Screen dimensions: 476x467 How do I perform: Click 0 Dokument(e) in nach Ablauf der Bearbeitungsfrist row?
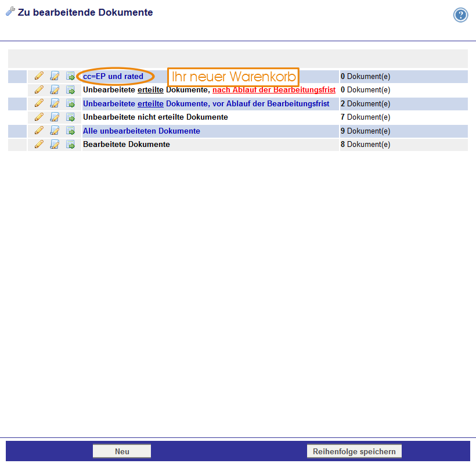coord(365,90)
